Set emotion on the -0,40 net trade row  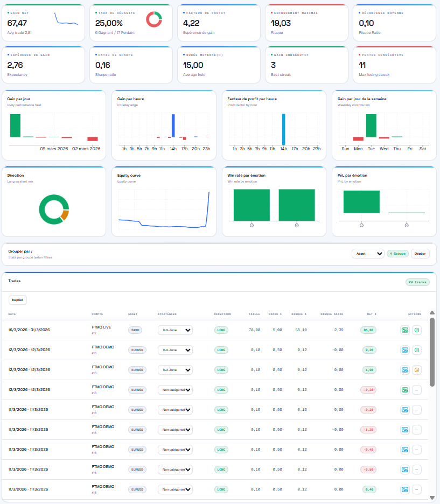click(x=417, y=450)
